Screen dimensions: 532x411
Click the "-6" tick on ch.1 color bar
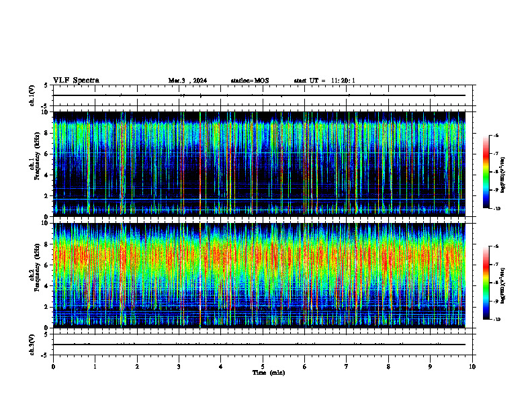click(496, 135)
